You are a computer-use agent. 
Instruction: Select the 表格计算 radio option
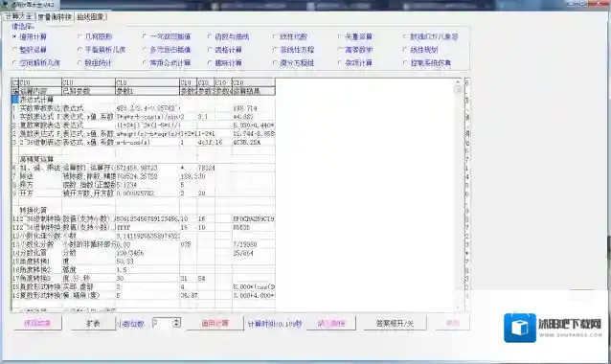(225, 50)
